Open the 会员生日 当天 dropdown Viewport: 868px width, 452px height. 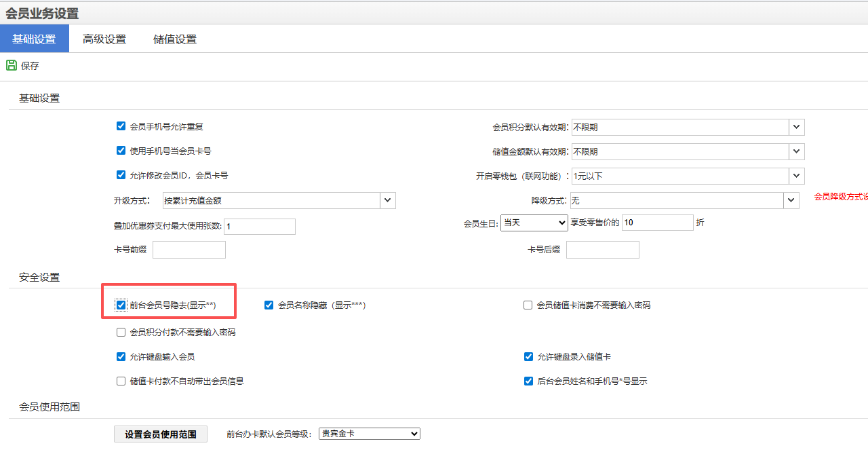point(534,223)
